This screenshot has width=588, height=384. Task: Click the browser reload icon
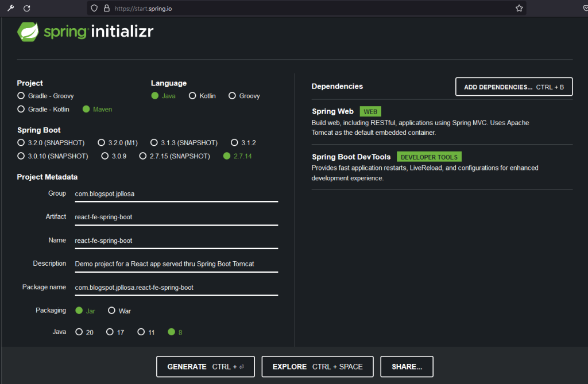26,8
